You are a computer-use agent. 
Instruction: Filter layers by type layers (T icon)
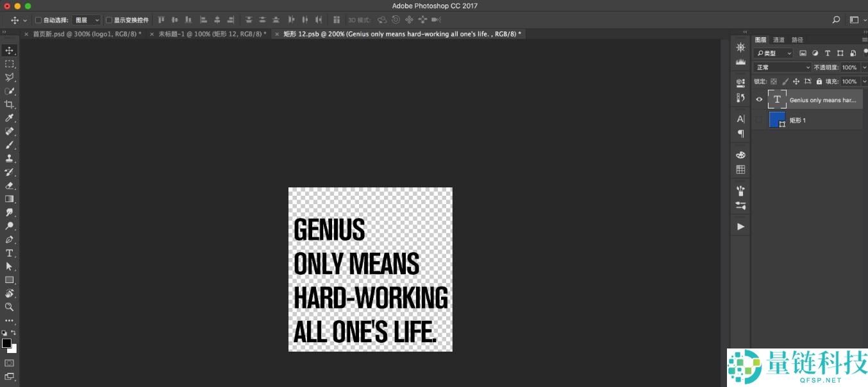click(x=828, y=53)
